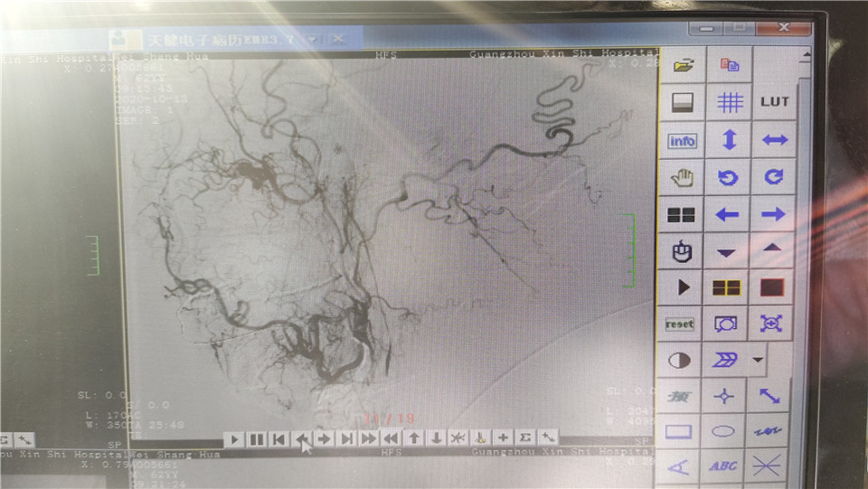The height and width of the screenshot is (489, 868).
Task: Go to next image with blue right arrow
Action: coord(773,214)
